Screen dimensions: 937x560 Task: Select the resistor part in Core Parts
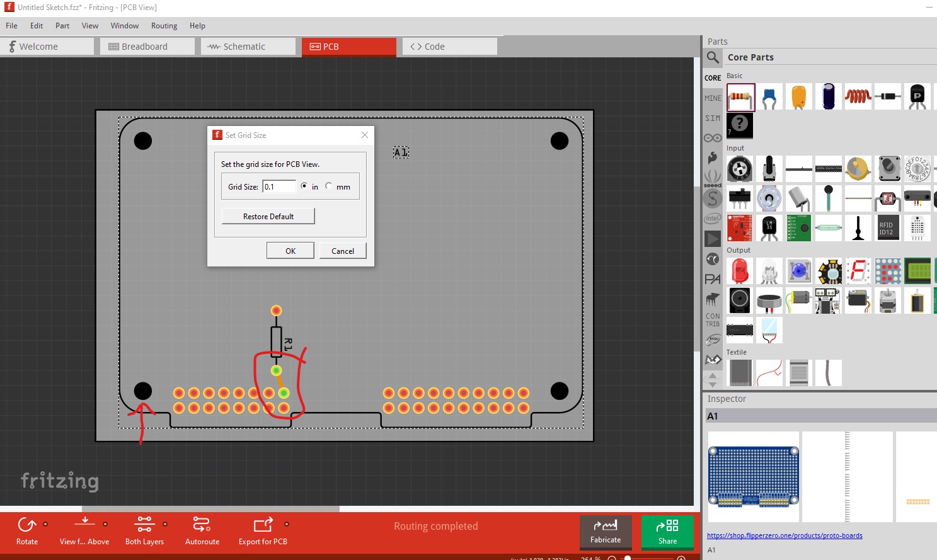coord(740,96)
